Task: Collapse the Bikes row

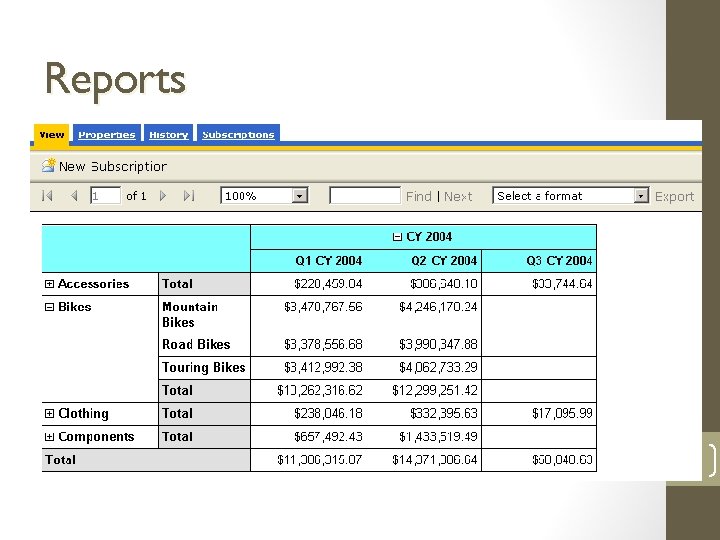Action: 49,307
